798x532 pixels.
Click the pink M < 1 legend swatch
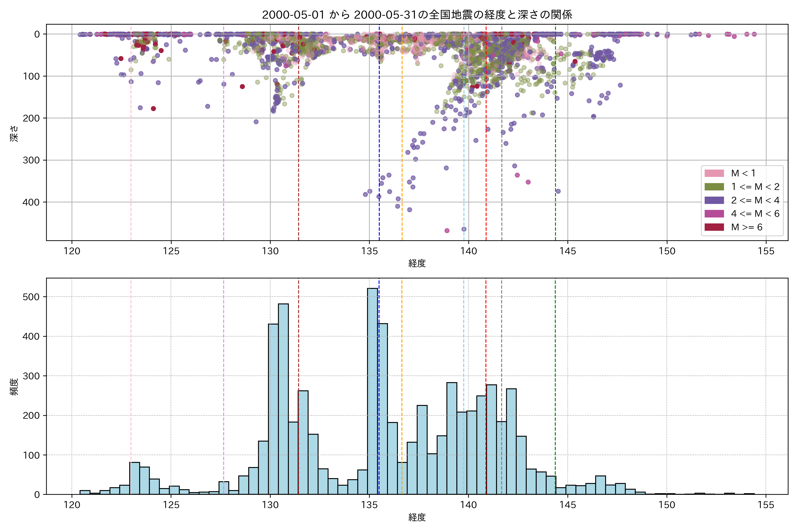(714, 173)
